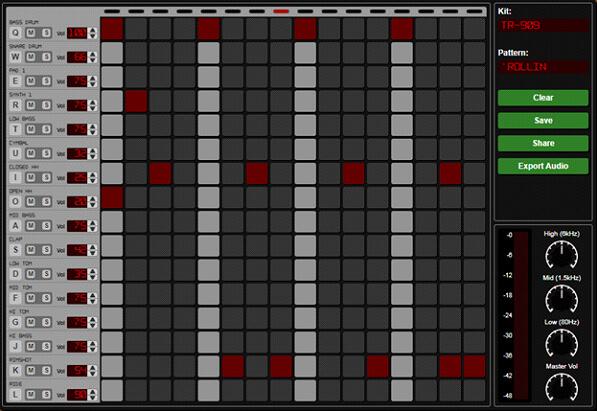Increase Bass Drum volume with up arrow

click(93, 30)
